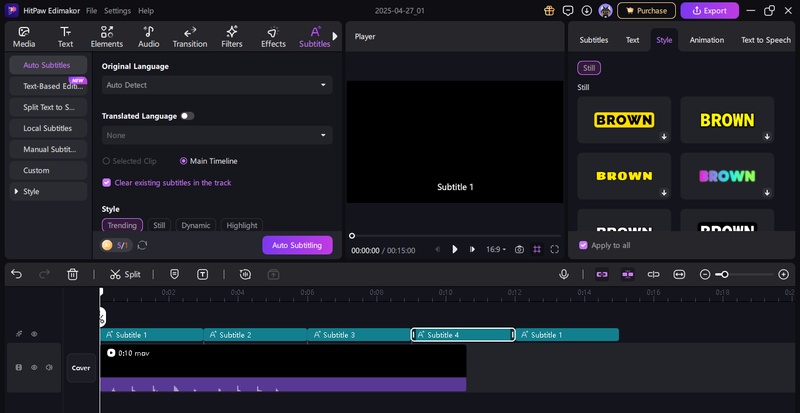Image resolution: width=800 pixels, height=413 pixels.
Task: Open the Original Language Auto Detect dropdown
Action: pyautogui.click(x=217, y=86)
